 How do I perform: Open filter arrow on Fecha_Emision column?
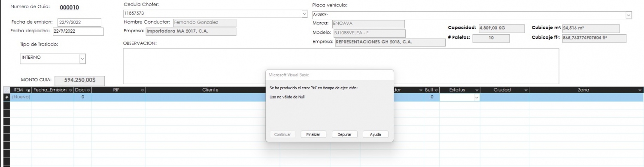70,90
